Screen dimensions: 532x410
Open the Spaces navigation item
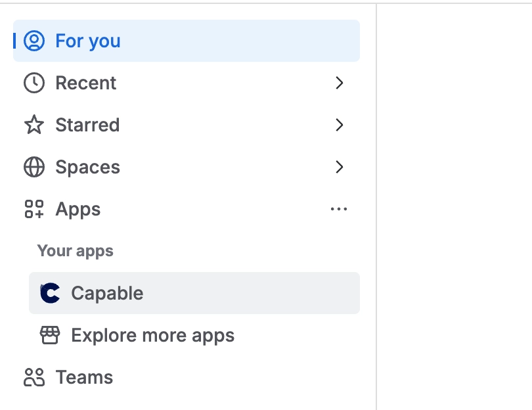click(88, 167)
